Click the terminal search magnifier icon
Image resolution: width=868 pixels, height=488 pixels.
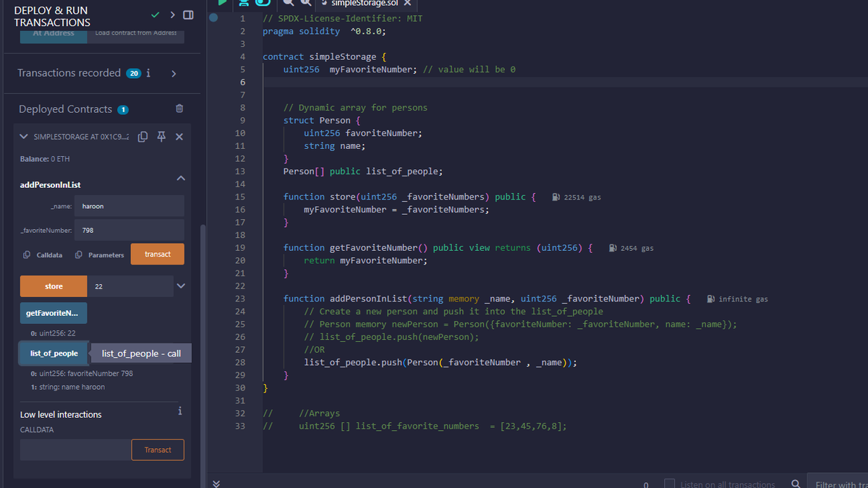[796, 483]
